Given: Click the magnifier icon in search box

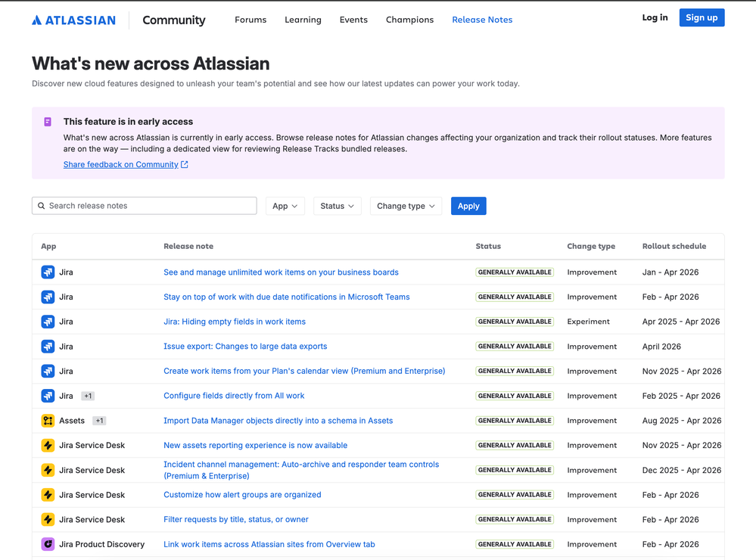Looking at the screenshot, I should [42, 206].
